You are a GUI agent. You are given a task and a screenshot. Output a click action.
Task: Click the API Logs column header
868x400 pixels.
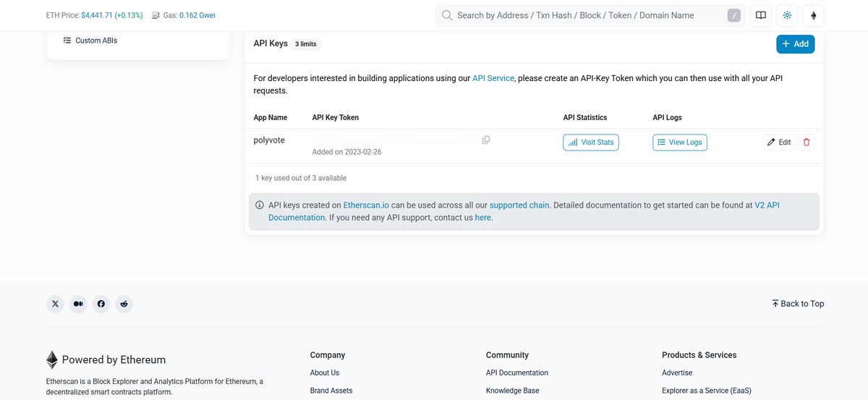pos(667,117)
